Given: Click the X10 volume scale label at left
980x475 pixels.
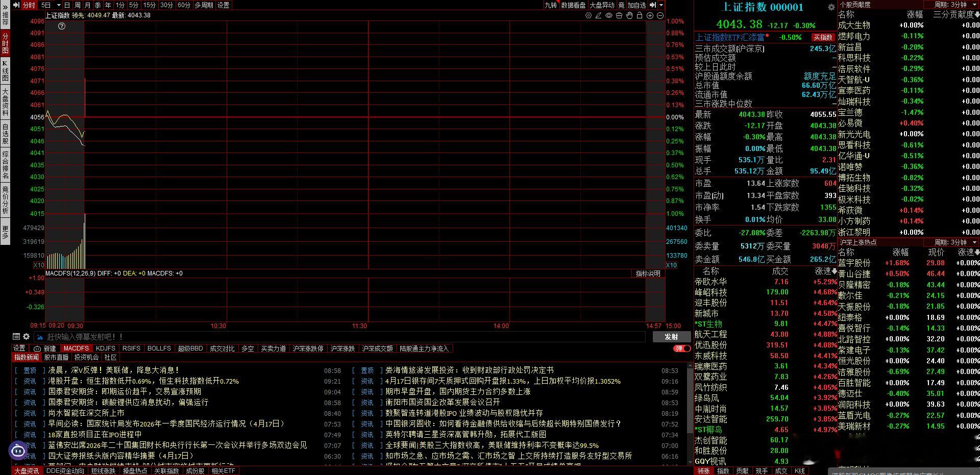Looking at the screenshot, I should (x=39, y=265).
